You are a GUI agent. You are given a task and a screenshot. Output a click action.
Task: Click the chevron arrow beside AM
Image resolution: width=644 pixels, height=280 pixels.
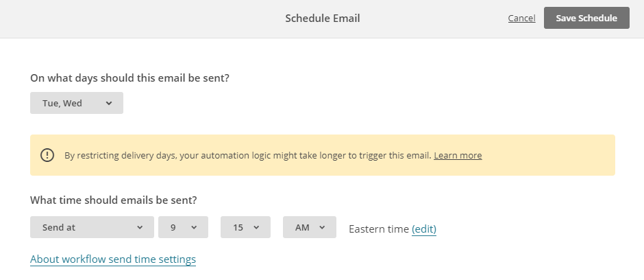322,227
